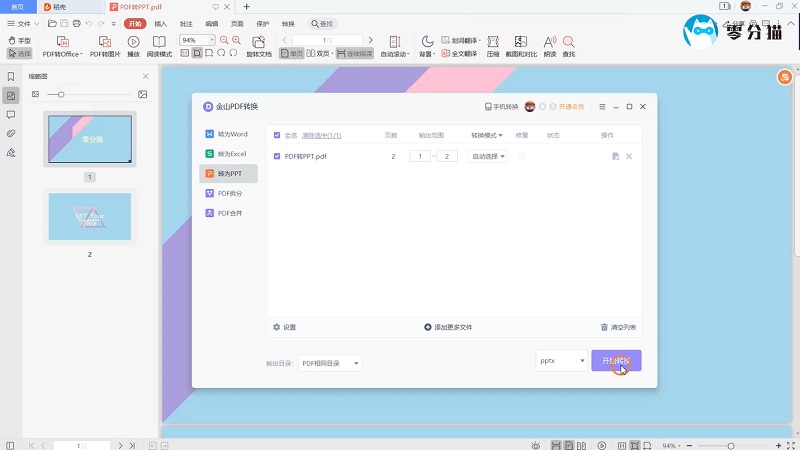
Task: Adjust the thumbnail size slider
Action: point(61,94)
